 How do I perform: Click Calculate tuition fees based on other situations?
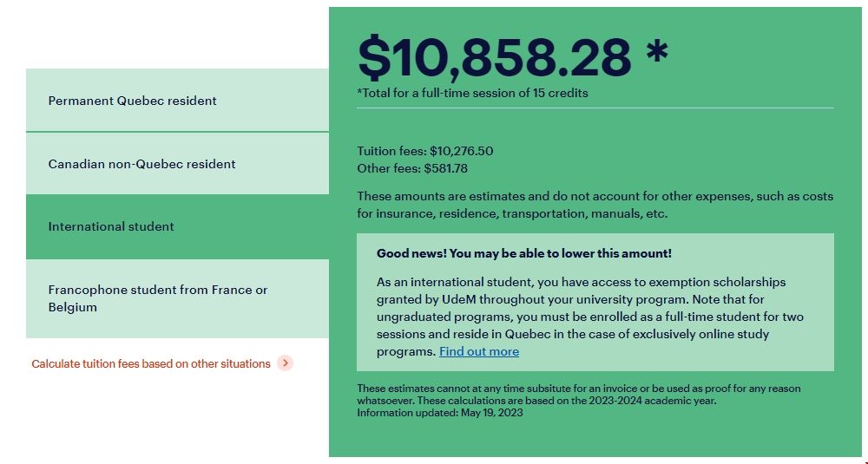151,363
